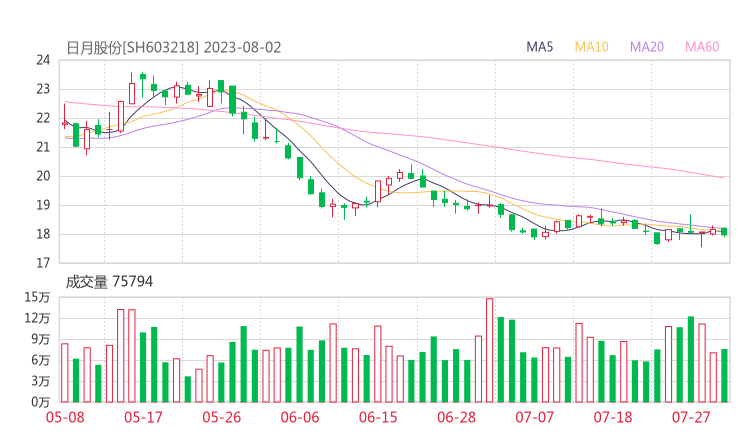
Task: Click the first red volume bar above 05-08
Action: click(65, 373)
